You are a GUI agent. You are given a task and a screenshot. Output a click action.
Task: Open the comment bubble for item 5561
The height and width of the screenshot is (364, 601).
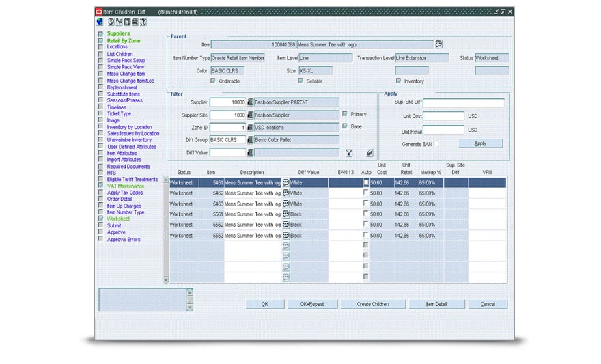click(286, 214)
